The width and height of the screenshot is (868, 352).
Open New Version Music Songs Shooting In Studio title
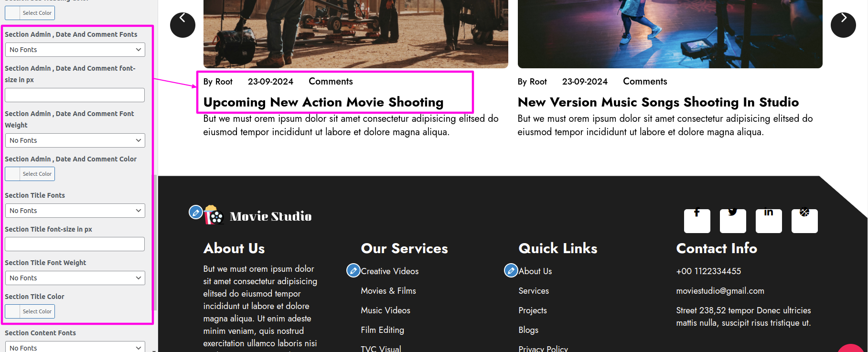pyautogui.click(x=658, y=102)
